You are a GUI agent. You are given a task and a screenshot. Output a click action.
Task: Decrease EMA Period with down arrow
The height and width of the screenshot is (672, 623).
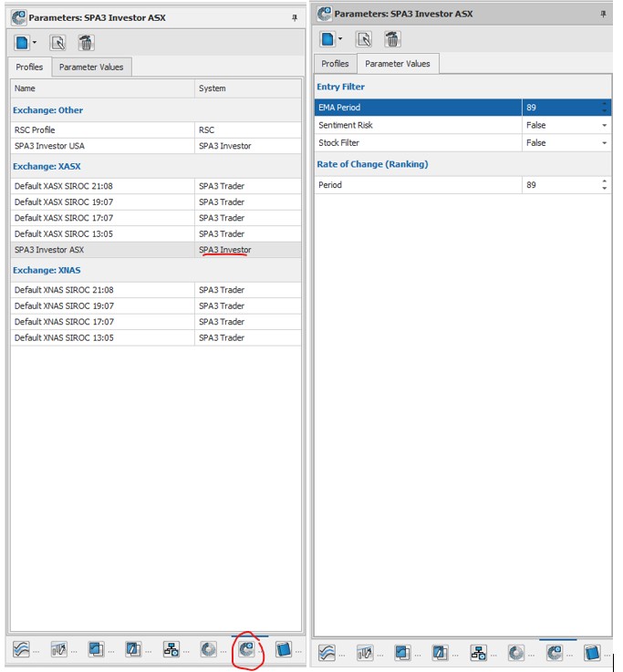pos(604,111)
